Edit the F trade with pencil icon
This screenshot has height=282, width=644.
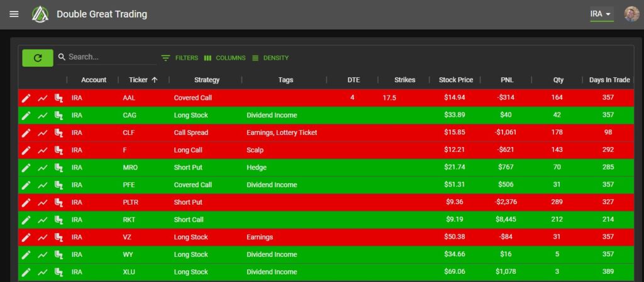tap(26, 150)
